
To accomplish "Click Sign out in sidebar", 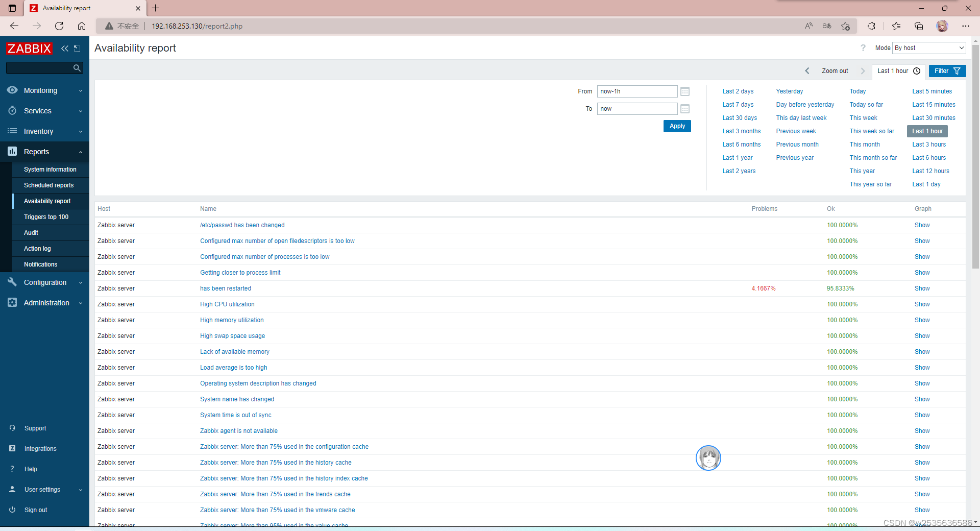I will click(36, 510).
